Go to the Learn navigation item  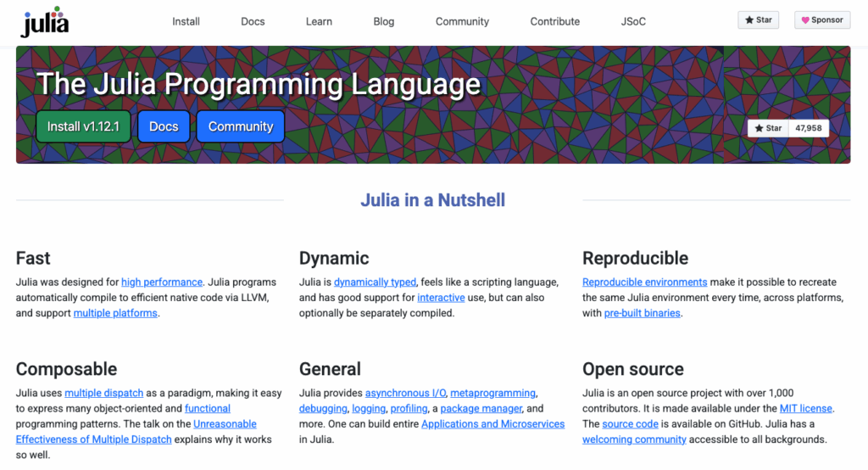click(319, 21)
